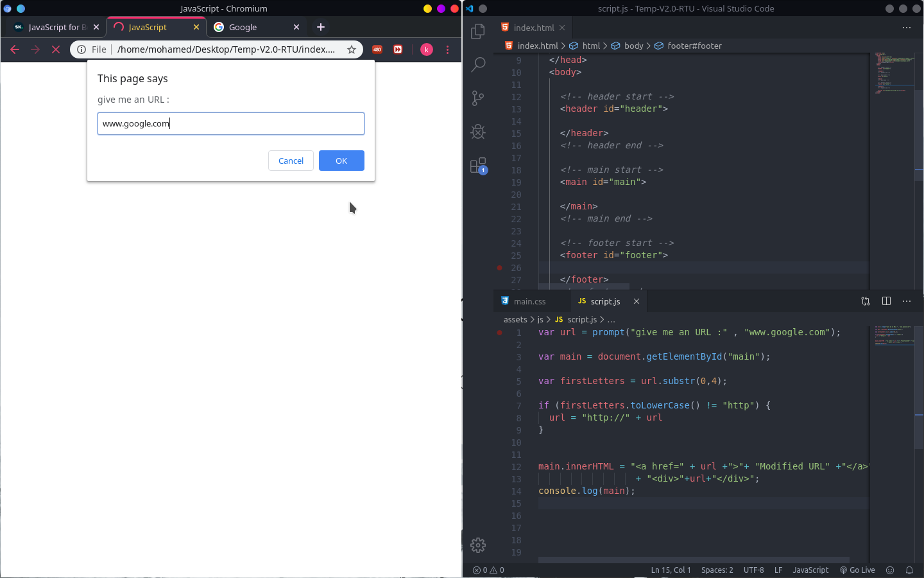Toggle breakpoint on line 26 of index.html
The image size is (924, 578).
click(500, 268)
